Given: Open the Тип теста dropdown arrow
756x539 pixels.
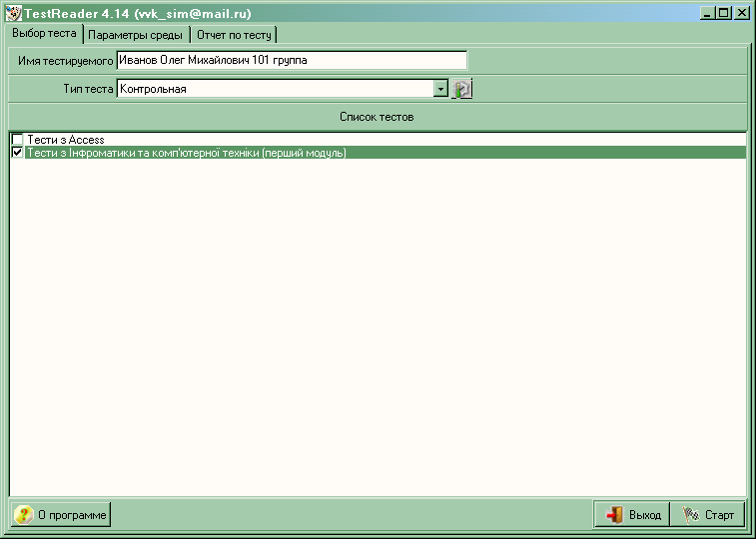Looking at the screenshot, I should [440, 89].
